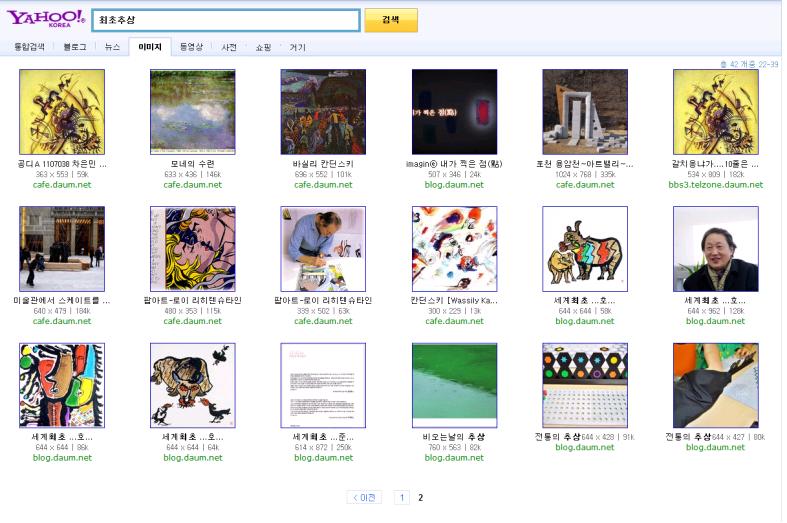Open the dark 내가 찍은 점 thumbnail
Image resolution: width=787 pixels, height=523 pixels.
[454, 112]
